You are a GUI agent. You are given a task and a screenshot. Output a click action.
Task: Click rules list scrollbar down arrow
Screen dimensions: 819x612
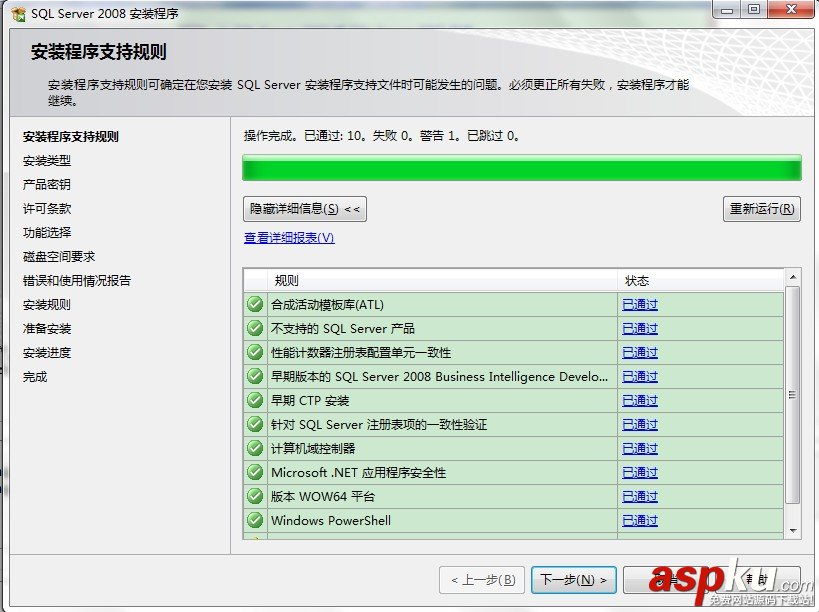tap(793, 531)
